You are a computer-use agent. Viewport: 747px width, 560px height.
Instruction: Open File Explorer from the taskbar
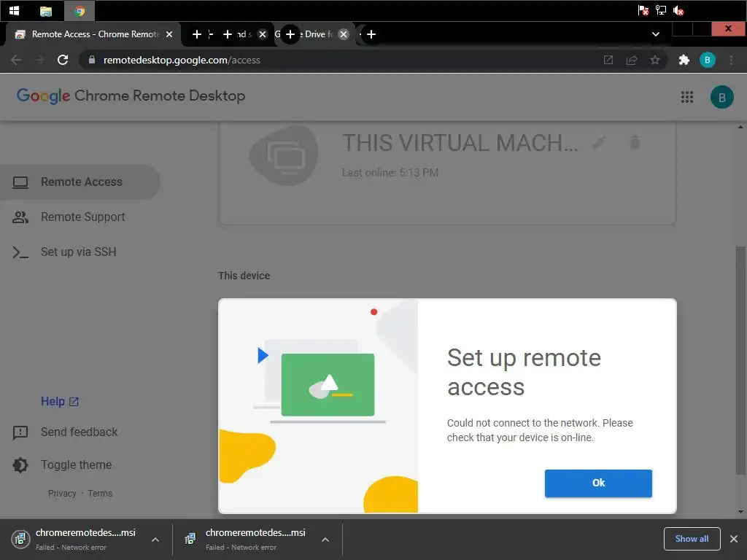(46, 11)
